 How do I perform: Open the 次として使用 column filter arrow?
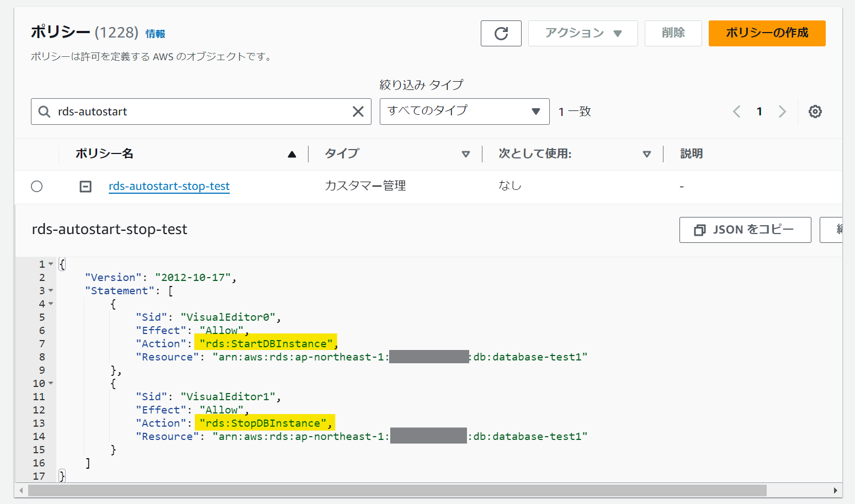pyautogui.click(x=647, y=155)
